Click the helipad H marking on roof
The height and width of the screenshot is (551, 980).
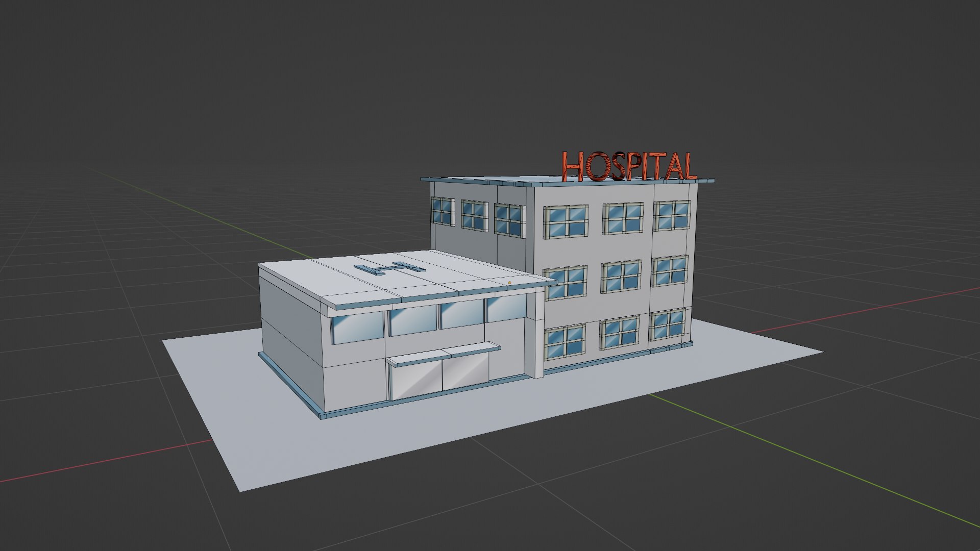pyautogui.click(x=389, y=268)
